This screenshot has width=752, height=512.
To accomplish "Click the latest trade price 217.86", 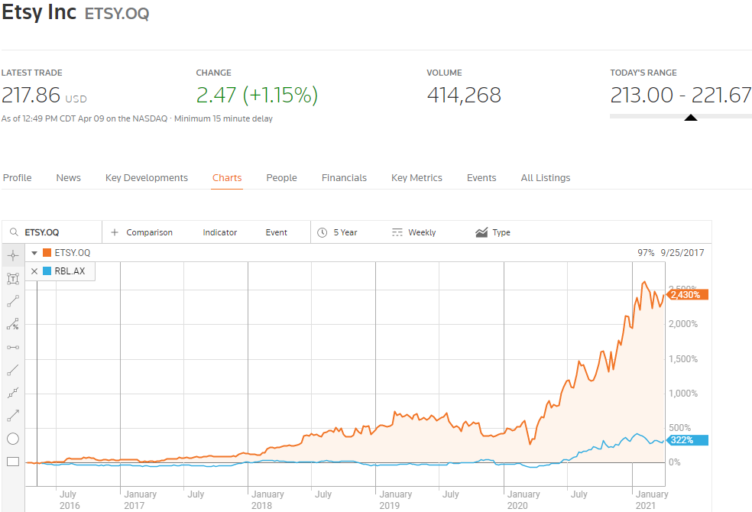I will [31, 95].
